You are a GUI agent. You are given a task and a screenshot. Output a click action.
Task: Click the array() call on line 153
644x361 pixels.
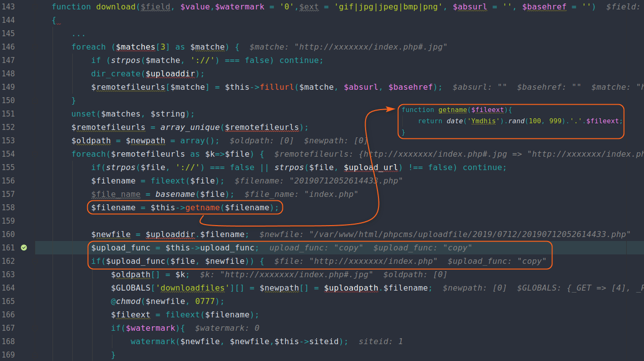[x=198, y=141]
